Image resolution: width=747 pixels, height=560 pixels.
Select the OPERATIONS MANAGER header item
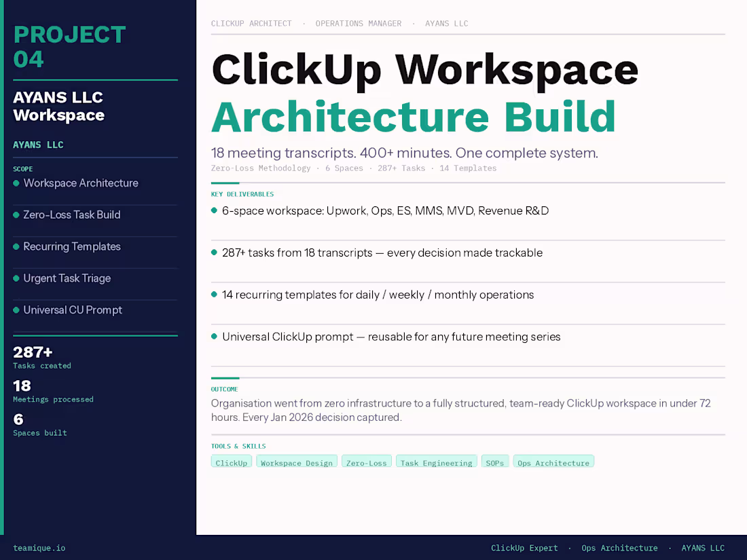pyautogui.click(x=359, y=23)
